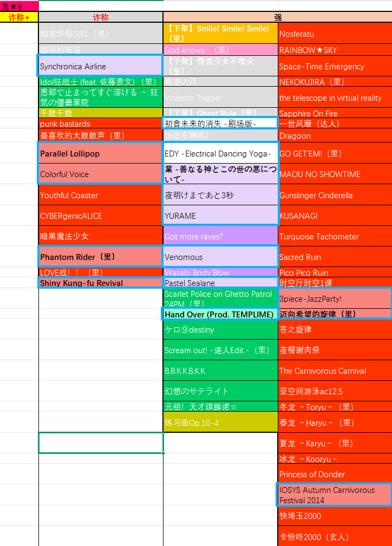This screenshot has width=392, height=546.
Task: Click the Turquoise Tachometer cell
Action: coord(335,236)
